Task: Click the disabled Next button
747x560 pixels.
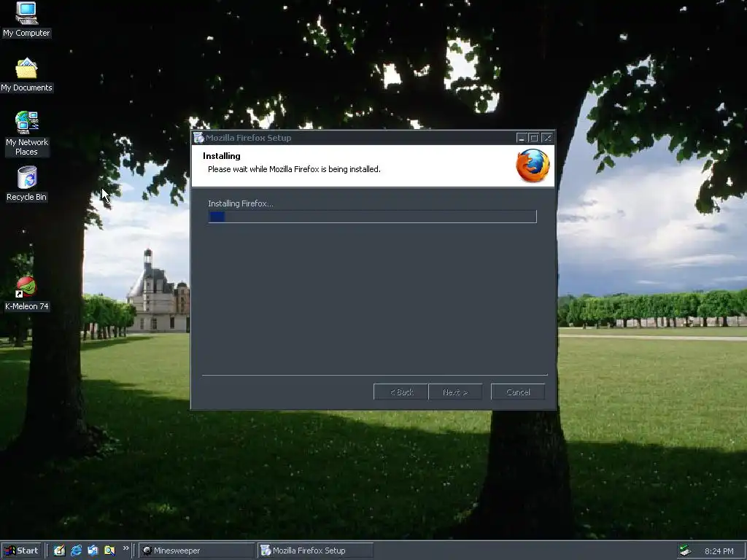Action: (455, 392)
